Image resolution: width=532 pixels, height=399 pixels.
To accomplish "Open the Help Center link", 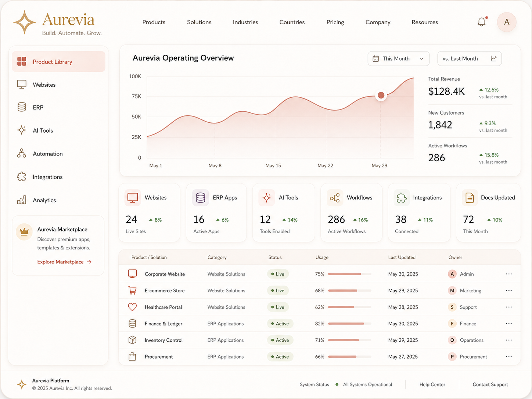I will (x=432, y=384).
